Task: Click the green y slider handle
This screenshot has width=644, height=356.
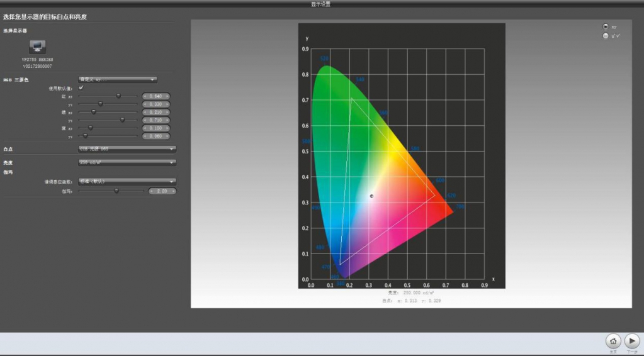Action: (122, 120)
